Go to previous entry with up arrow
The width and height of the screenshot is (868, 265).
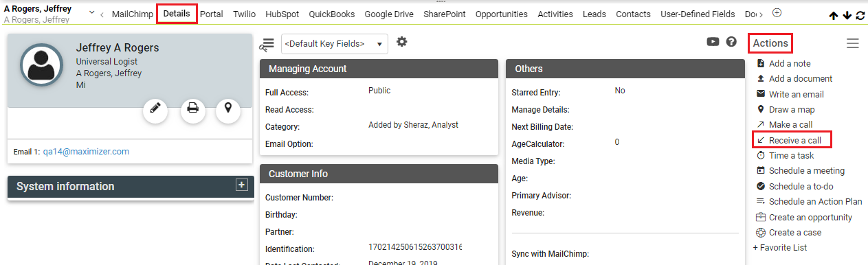point(834,15)
